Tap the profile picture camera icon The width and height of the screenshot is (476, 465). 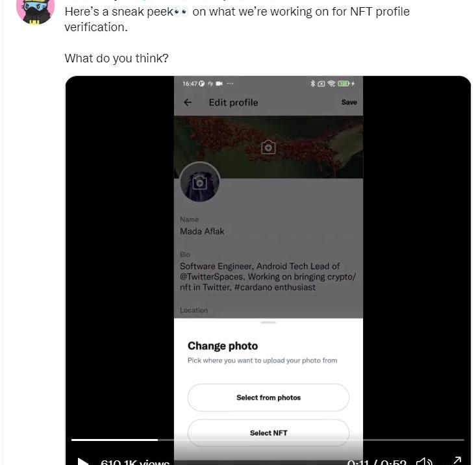click(x=199, y=182)
